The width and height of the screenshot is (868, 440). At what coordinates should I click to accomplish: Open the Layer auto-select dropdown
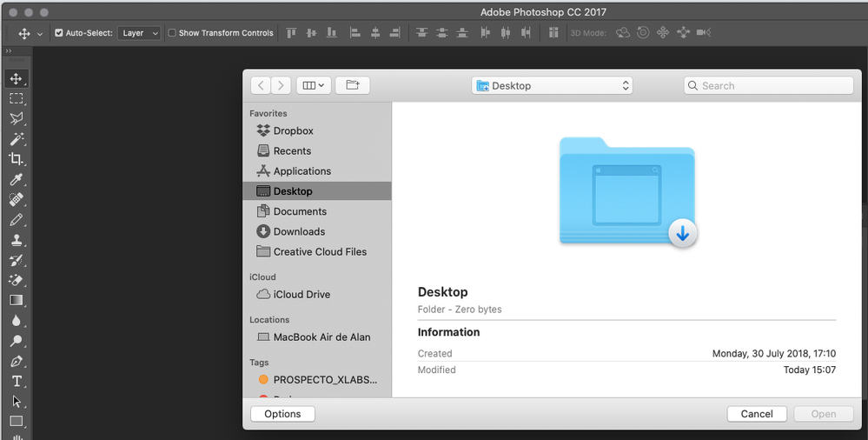click(x=140, y=33)
